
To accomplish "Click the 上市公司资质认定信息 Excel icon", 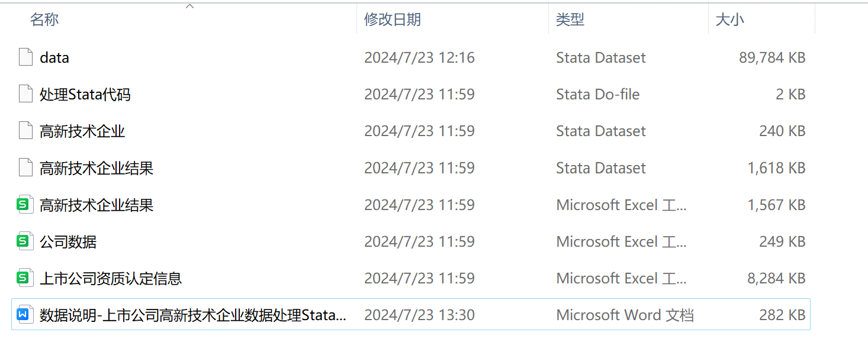I will click(x=24, y=278).
